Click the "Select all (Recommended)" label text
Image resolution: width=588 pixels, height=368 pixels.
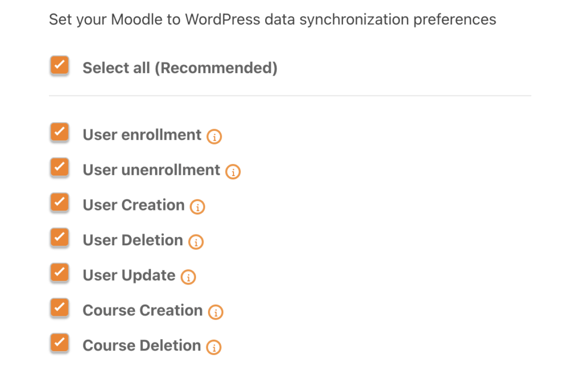point(180,68)
